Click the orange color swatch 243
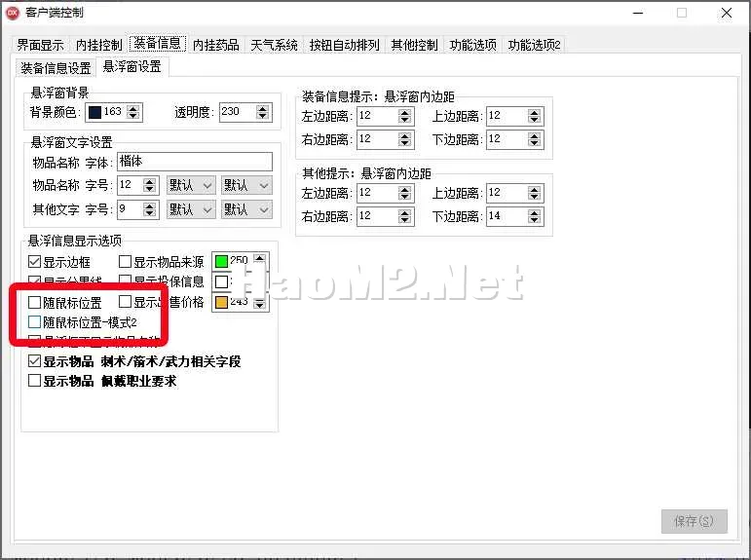This screenshot has width=751, height=560. click(x=221, y=302)
